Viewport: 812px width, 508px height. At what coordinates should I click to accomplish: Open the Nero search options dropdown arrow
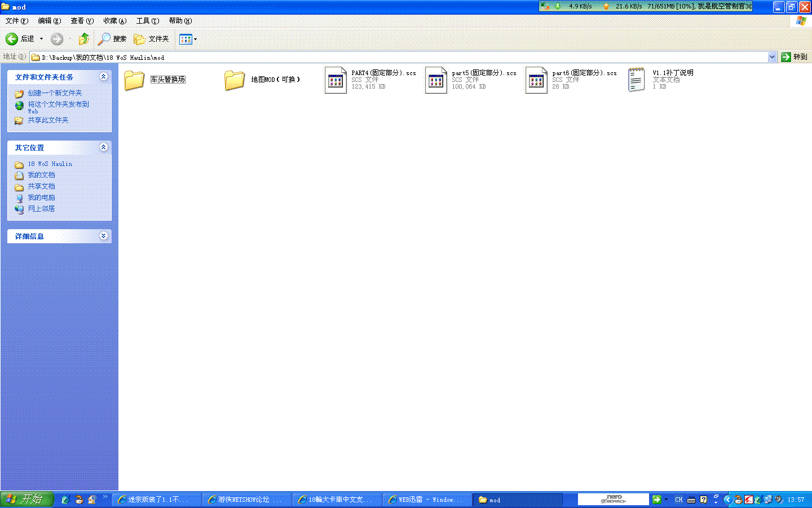tap(666, 500)
